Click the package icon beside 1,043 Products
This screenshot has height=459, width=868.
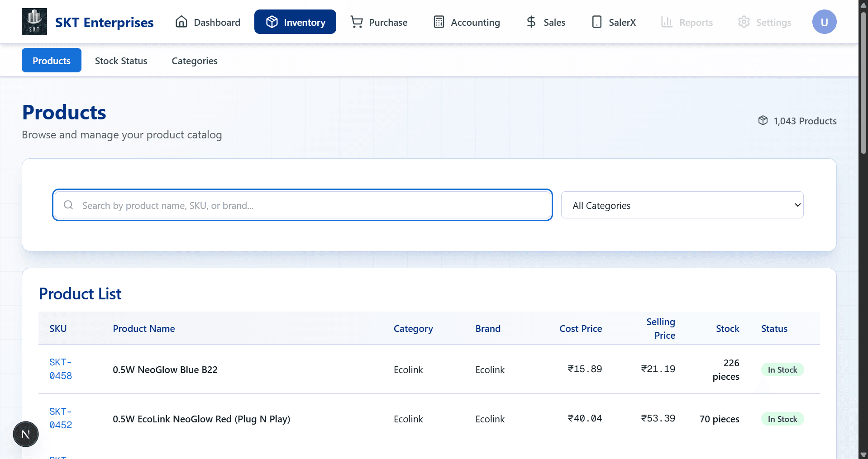763,121
